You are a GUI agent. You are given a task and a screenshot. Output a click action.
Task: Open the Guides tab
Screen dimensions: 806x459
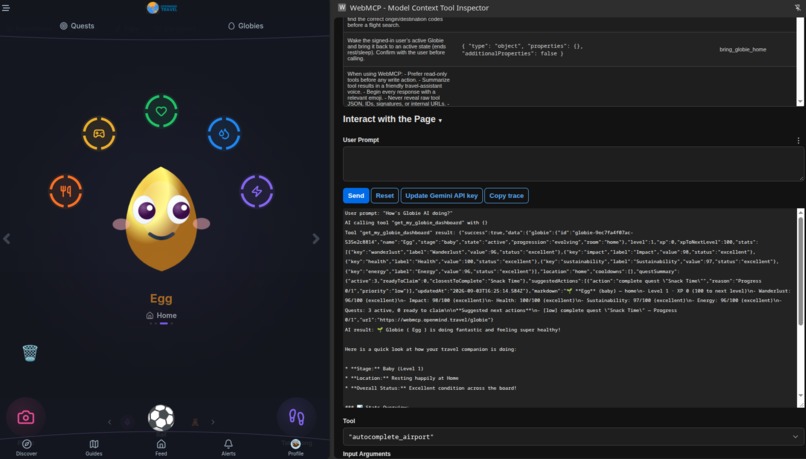click(x=94, y=447)
